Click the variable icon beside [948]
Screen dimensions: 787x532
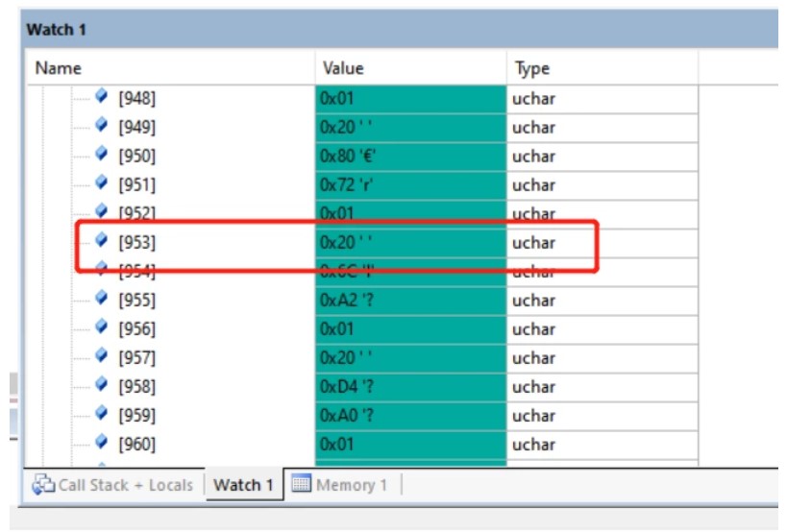(x=102, y=95)
